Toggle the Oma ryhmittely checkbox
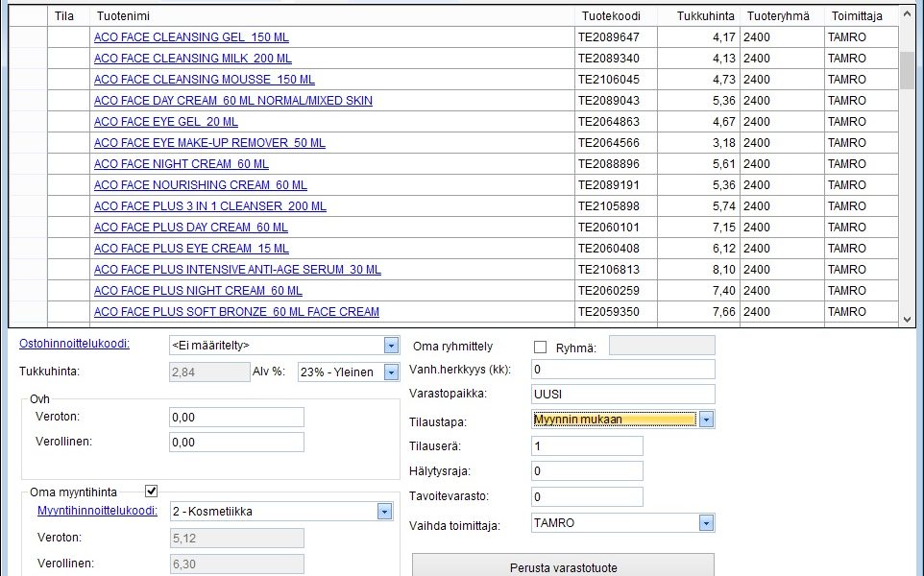 [540, 348]
